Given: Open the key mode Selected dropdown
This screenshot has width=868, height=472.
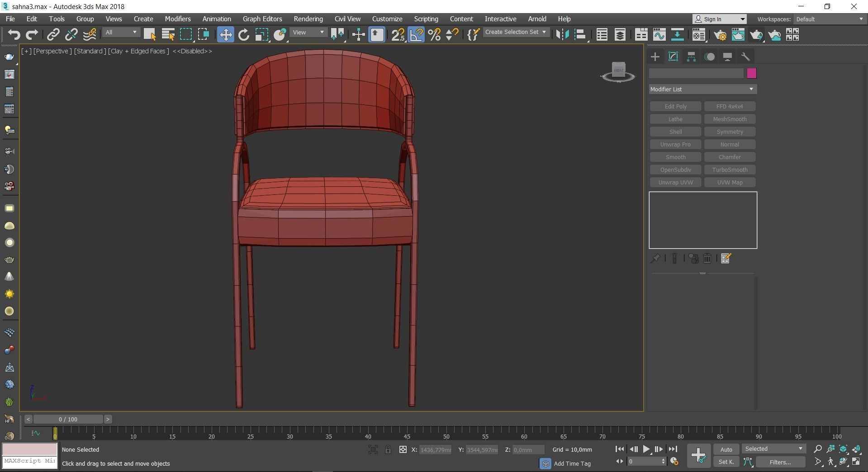Looking at the screenshot, I should pos(774,449).
